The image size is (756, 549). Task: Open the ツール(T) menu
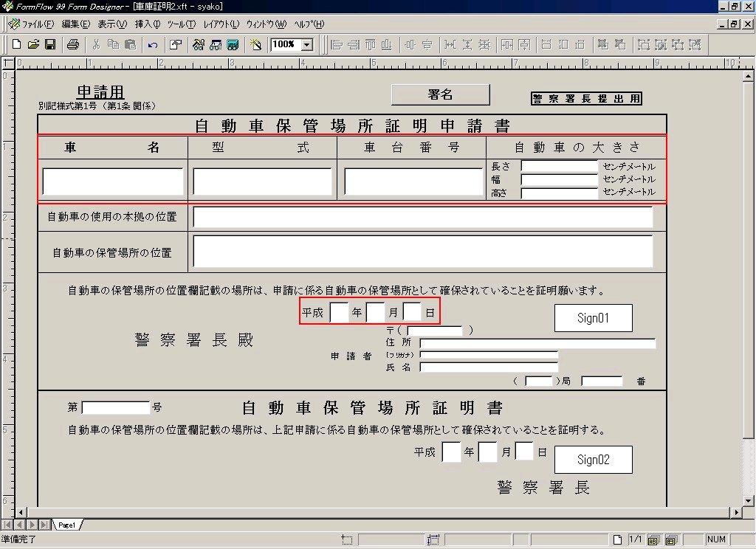[182, 24]
